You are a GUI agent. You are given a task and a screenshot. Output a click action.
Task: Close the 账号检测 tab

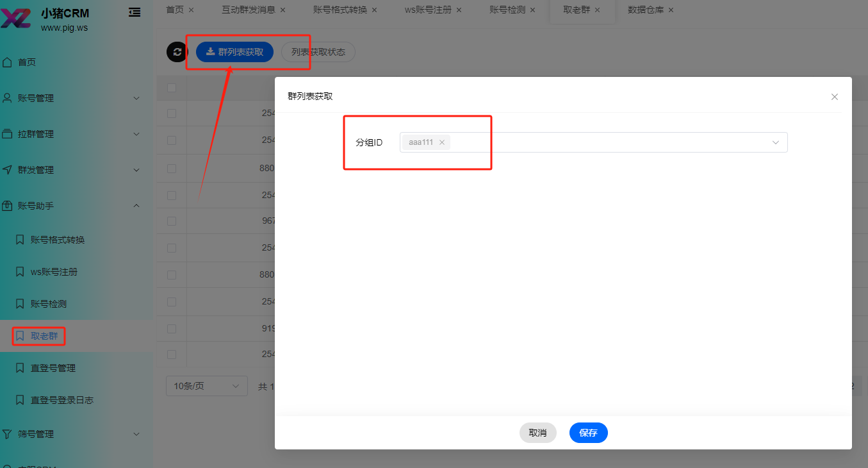[x=533, y=10]
